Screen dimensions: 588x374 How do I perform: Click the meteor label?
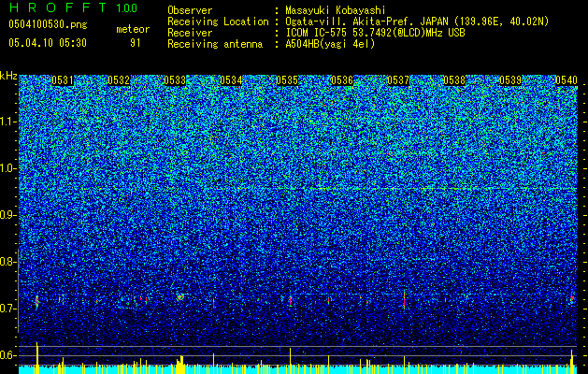(x=133, y=29)
